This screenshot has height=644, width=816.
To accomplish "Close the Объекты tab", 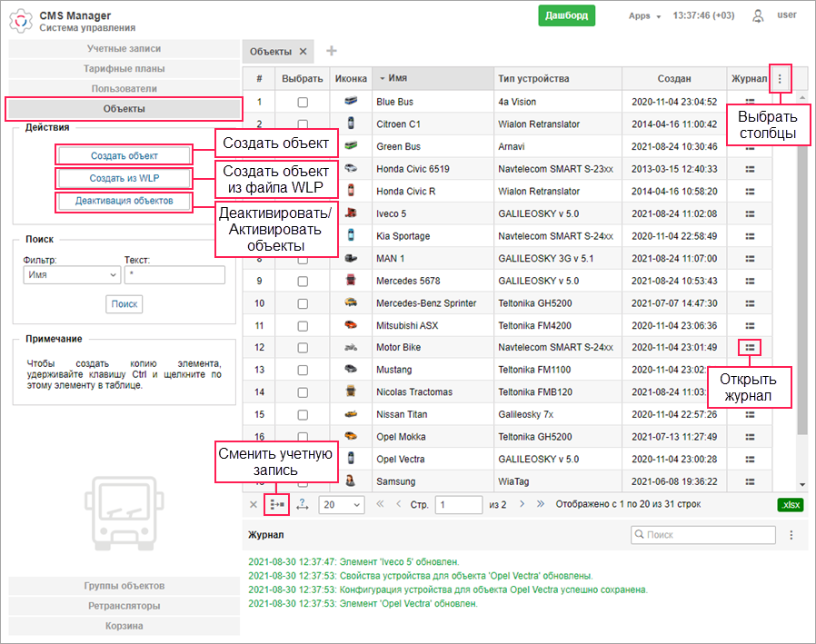I will (x=303, y=52).
